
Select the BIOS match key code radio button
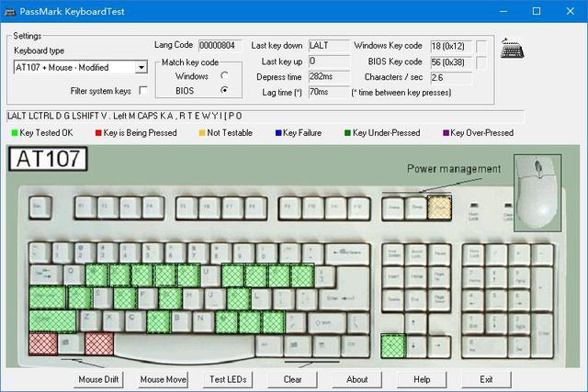tap(224, 90)
